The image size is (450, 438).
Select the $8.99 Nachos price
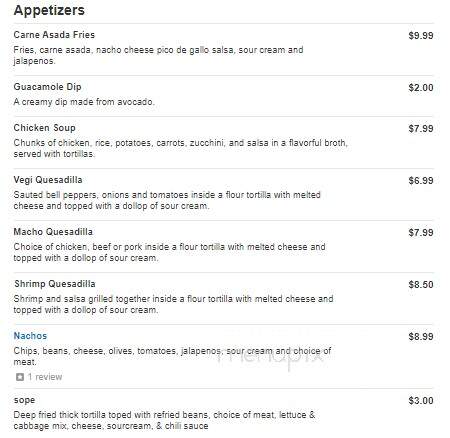coord(421,337)
